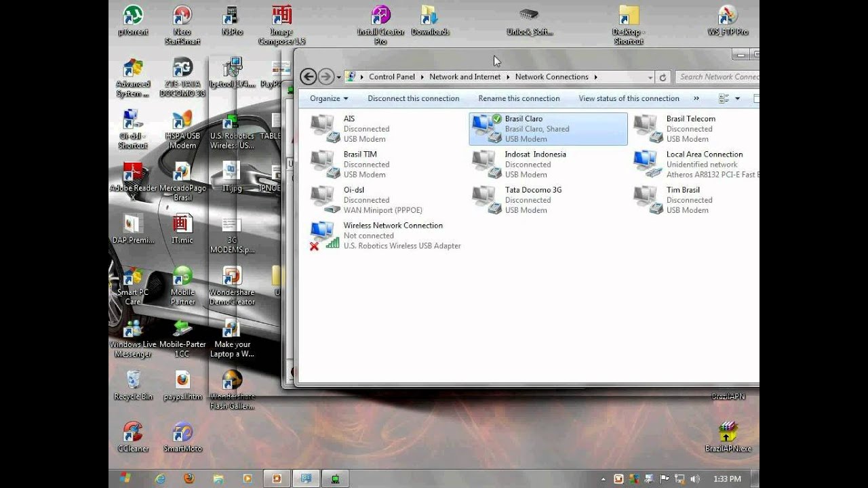The width and height of the screenshot is (868, 488).
Task: Open the Unlock Soft... desktop icon
Action: (530, 20)
